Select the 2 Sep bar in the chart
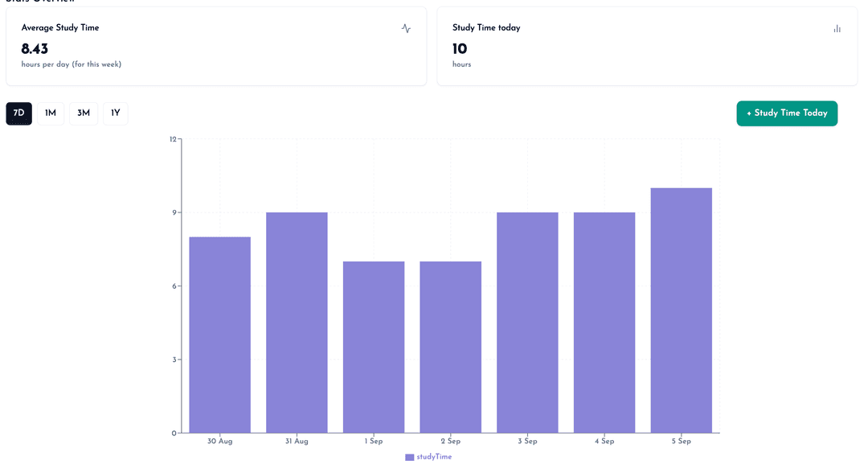This screenshot has height=469, width=868. click(450, 347)
